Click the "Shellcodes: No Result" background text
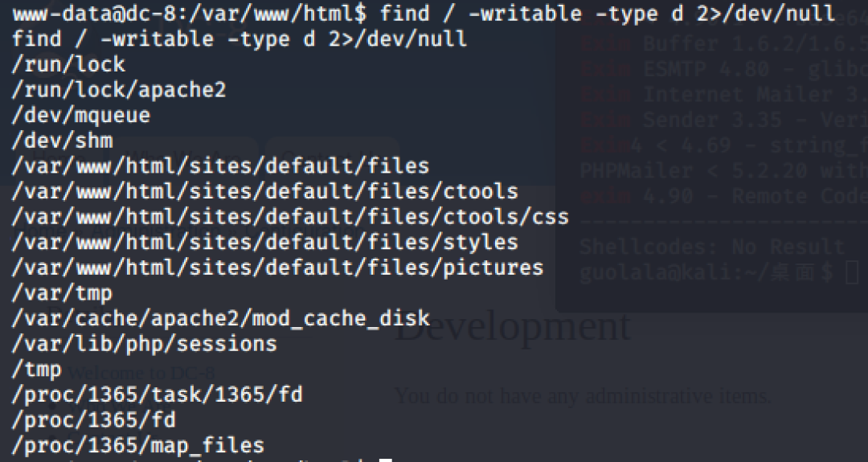This screenshot has width=868, height=462. (711, 247)
